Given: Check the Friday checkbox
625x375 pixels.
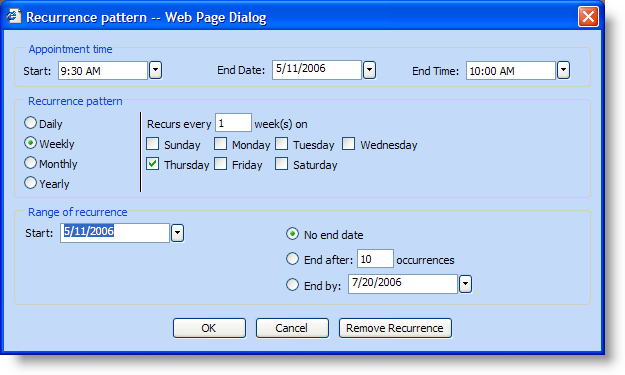Looking at the screenshot, I should (x=220, y=164).
